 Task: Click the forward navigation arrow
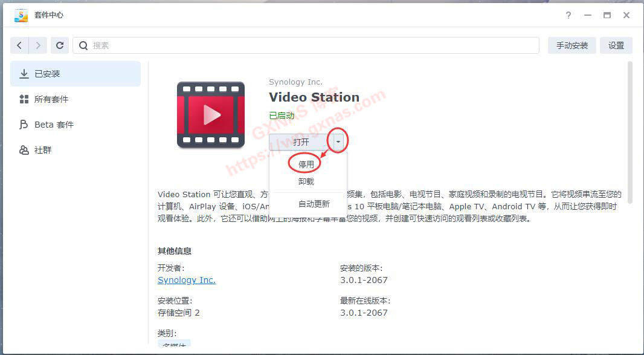pos(38,45)
